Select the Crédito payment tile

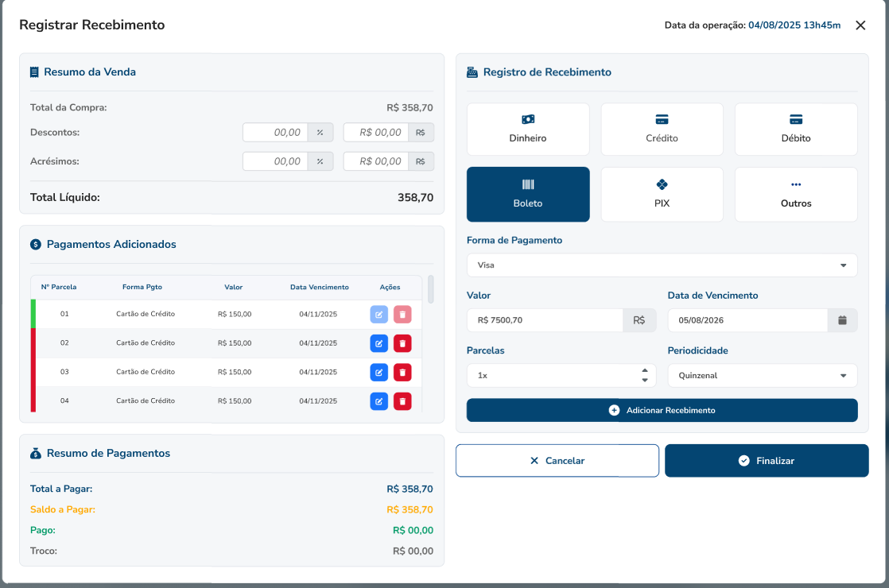[x=662, y=130]
